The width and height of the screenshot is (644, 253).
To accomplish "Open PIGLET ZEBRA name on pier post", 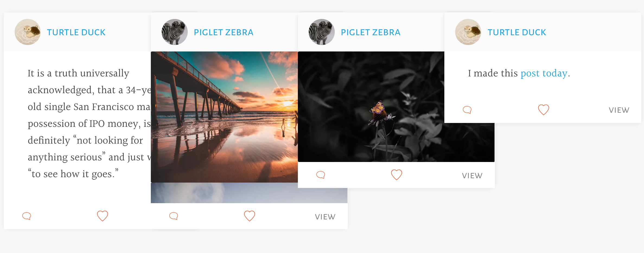I will tap(224, 32).
